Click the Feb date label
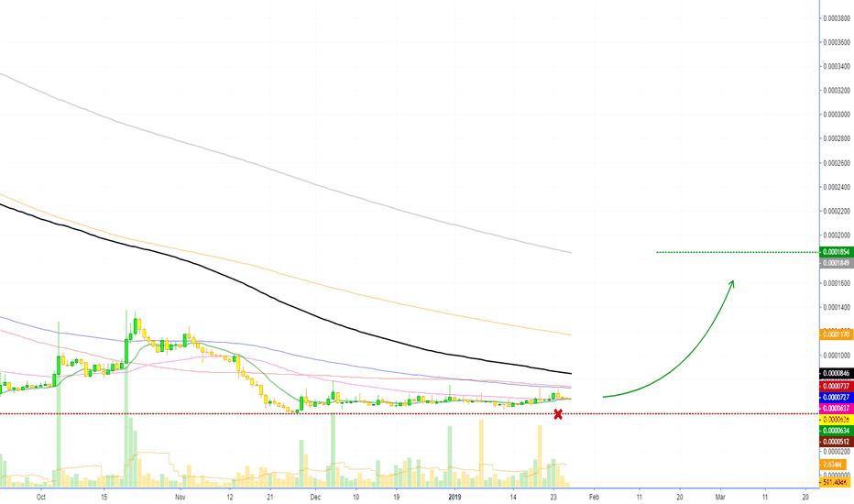 coord(594,497)
